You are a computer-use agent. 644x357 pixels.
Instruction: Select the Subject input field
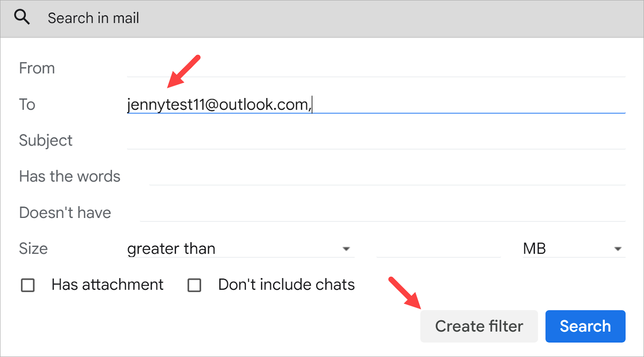pos(376,140)
